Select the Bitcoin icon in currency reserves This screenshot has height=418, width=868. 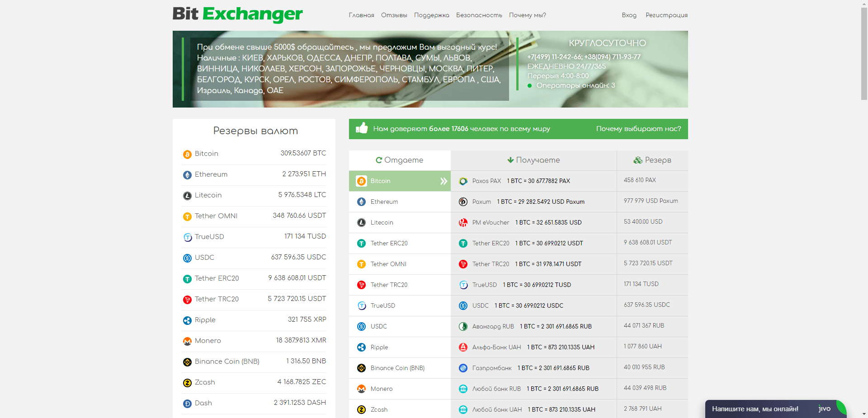187,154
